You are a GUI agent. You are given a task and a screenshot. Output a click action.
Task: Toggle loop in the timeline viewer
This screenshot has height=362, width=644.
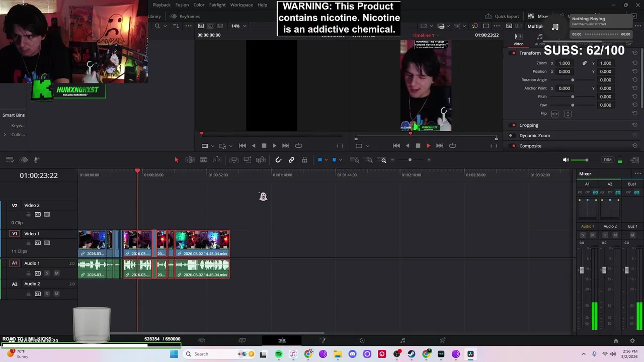(452, 146)
